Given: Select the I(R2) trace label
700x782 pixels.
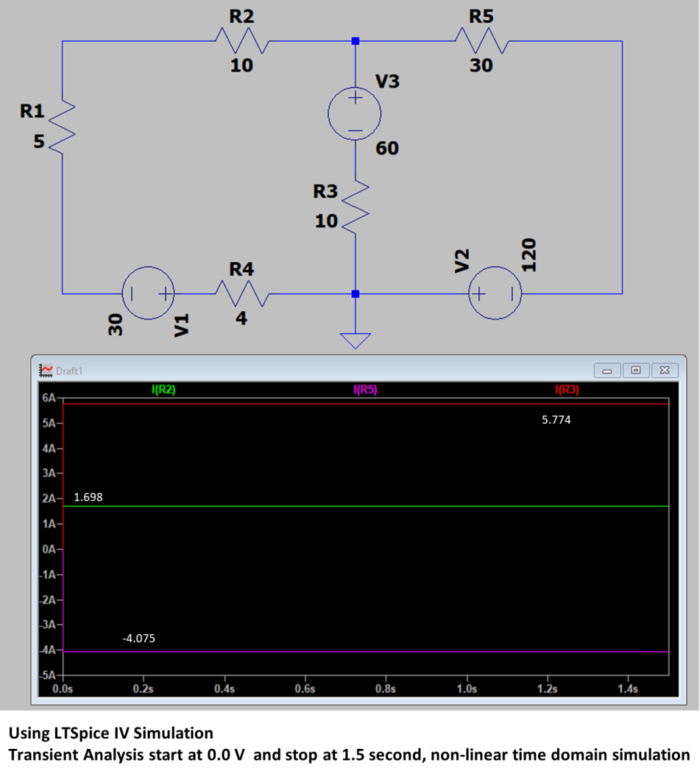Looking at the screenshot, I should pyautogui.click(x=163, y=389).
